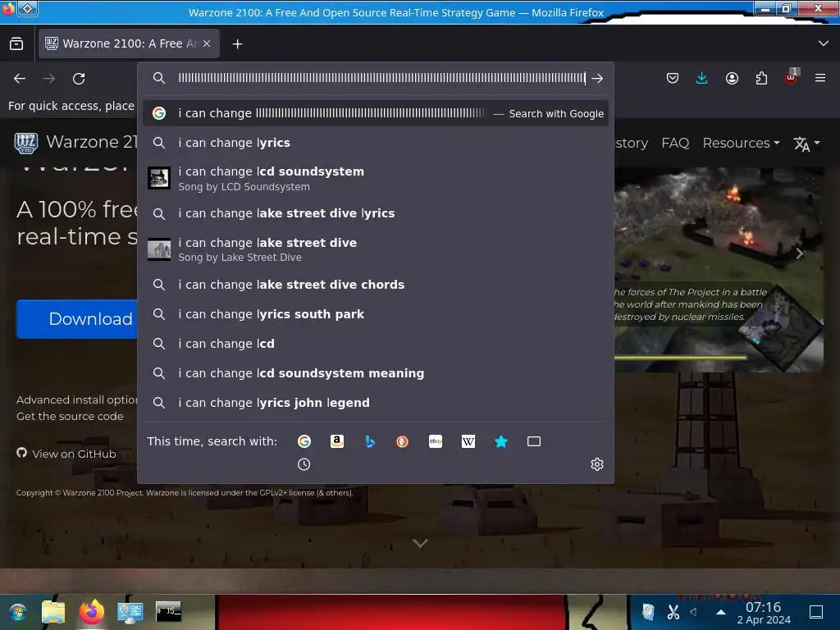Open the FAQ page link
Image resolution: width=840 pixels, height=630 pixels.
[675, 143]
